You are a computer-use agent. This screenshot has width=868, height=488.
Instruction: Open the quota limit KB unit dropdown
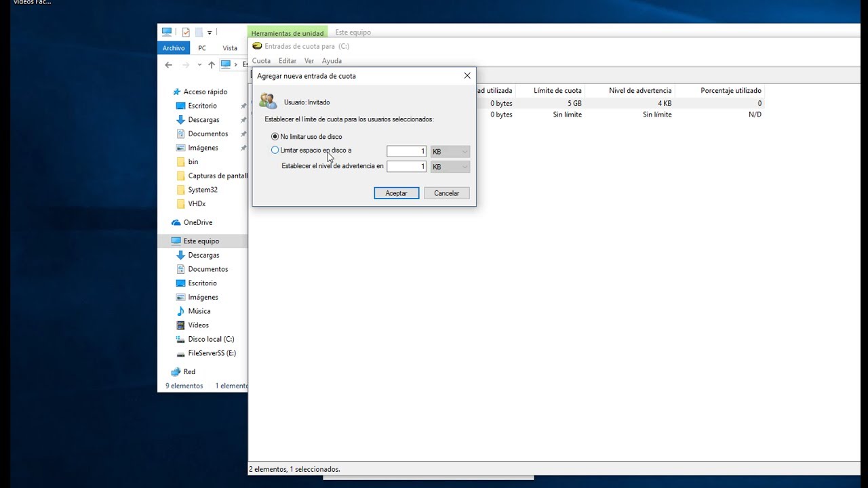coord(450,151)
